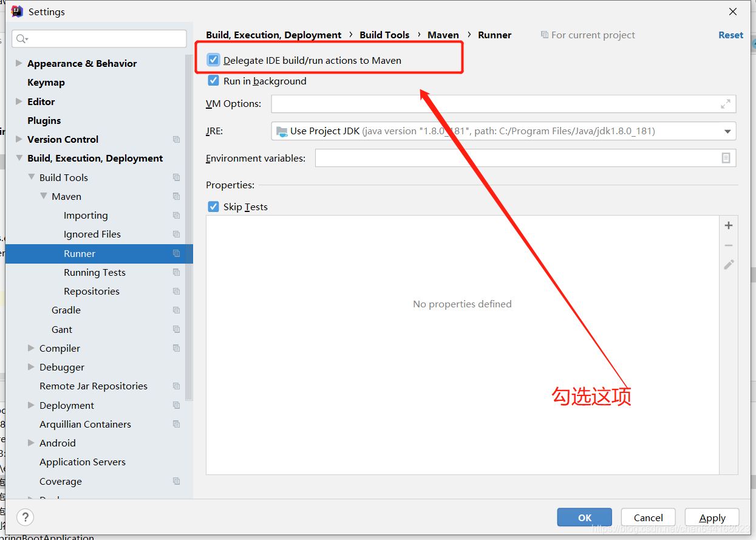Open Running Tests settings page
Screen dimensions: 756x540
tap(95, 272)
